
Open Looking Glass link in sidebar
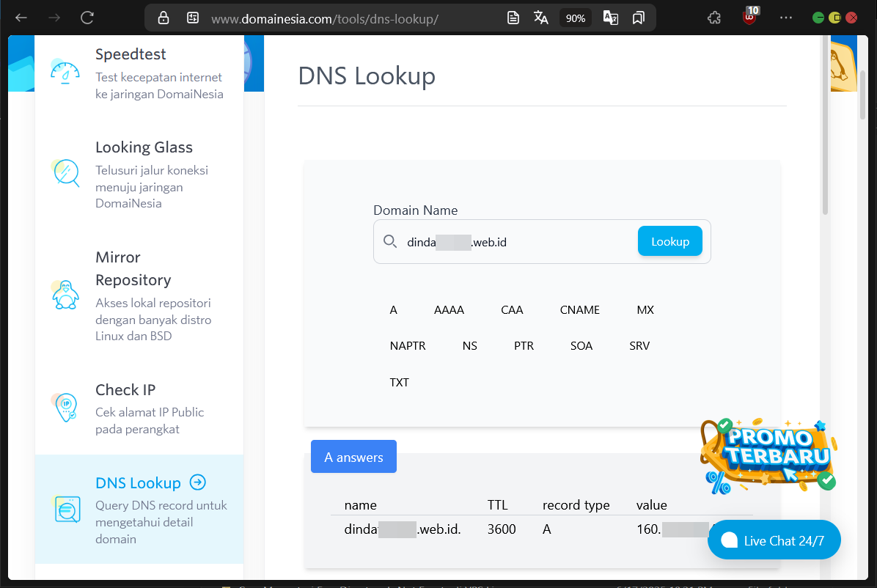tap(144, 147)
